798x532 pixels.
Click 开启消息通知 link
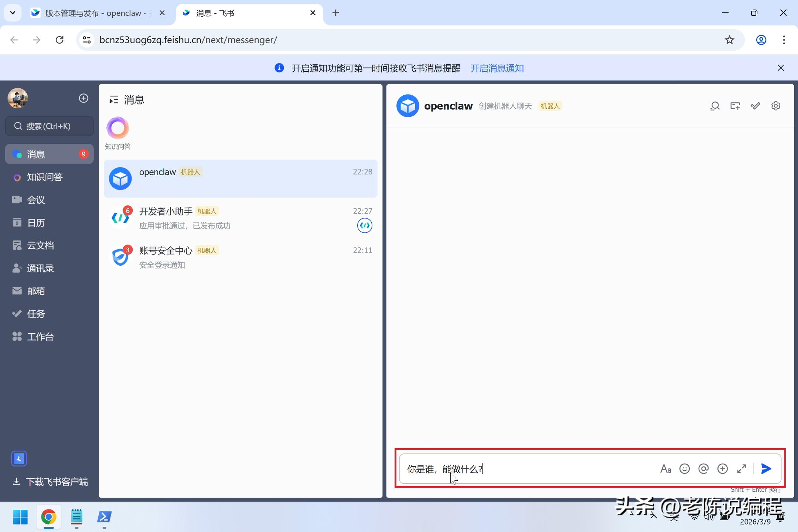click(x=497, y=68)
